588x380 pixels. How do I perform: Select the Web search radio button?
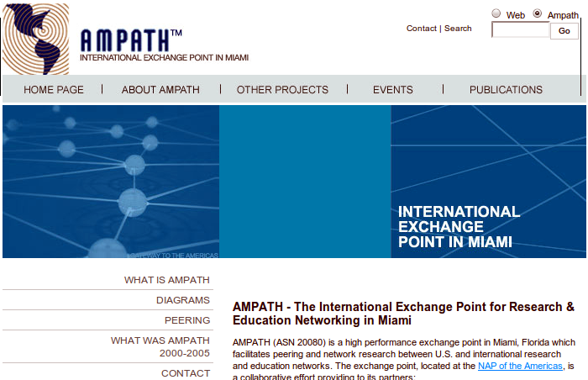coord(496,13)
